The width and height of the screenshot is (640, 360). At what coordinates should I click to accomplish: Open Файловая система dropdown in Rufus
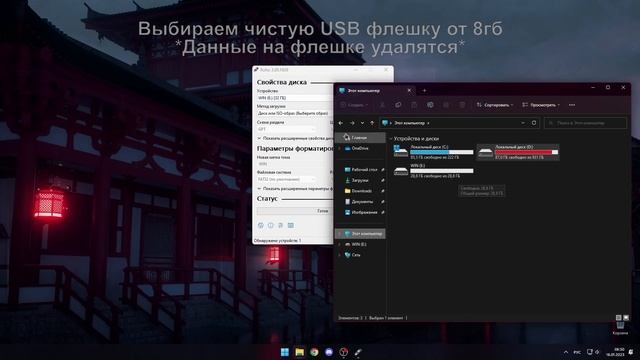coord(287,179)
